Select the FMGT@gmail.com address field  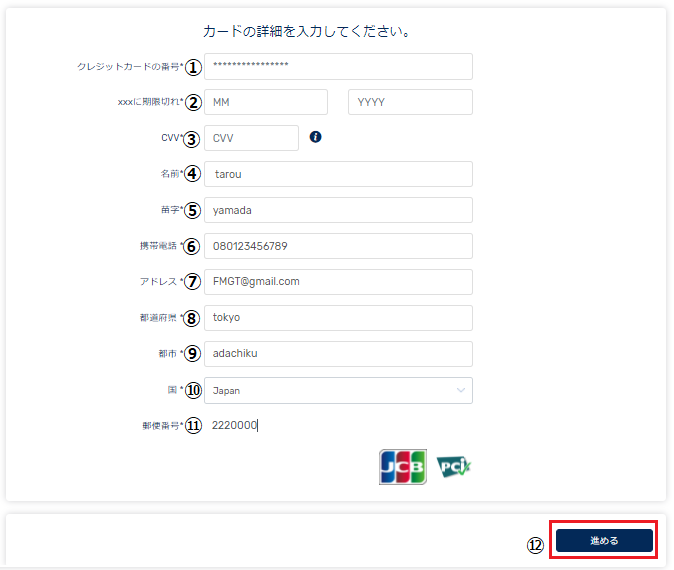338,282
